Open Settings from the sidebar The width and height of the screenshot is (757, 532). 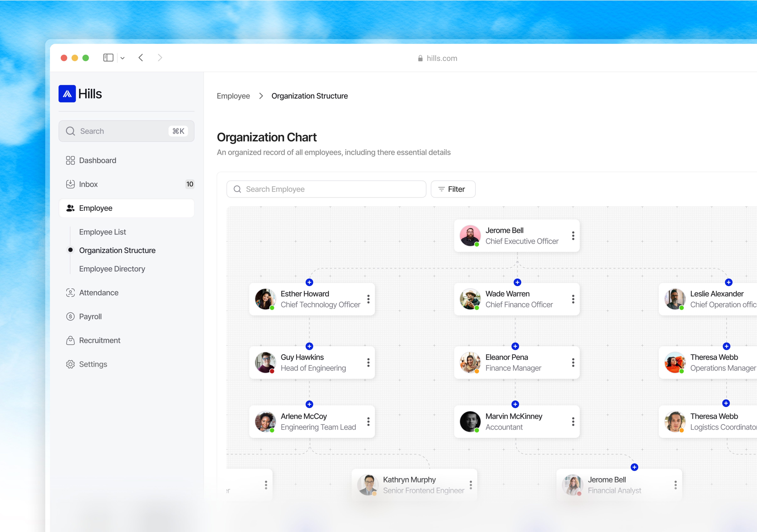[x=93, y=364]
